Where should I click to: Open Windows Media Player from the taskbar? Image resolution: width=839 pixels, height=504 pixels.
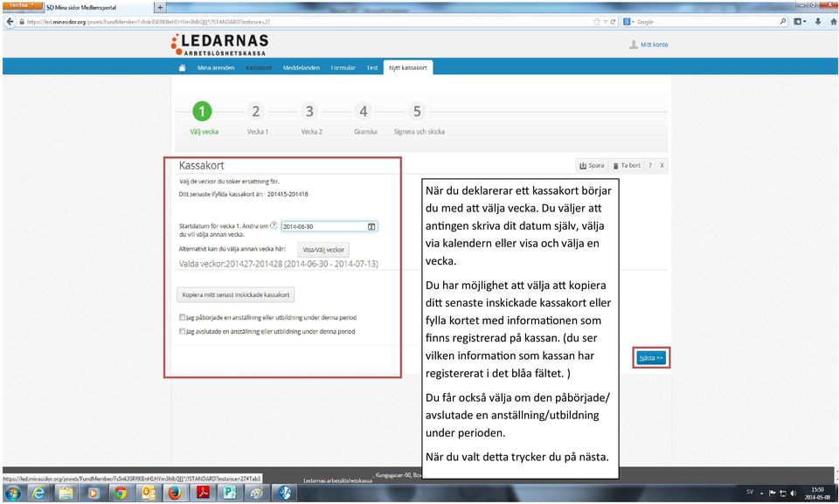click(94, 493)
